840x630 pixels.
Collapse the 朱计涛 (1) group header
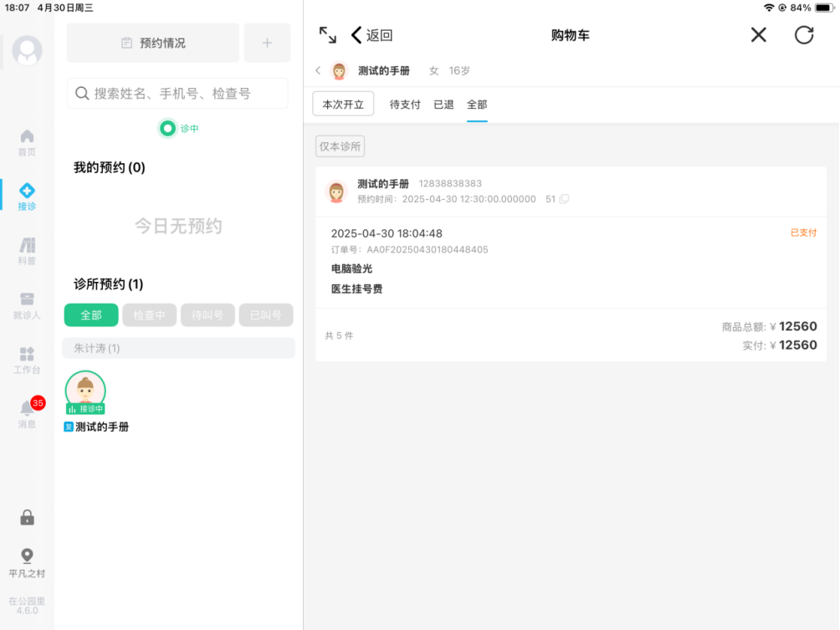[x=178, y=348]
